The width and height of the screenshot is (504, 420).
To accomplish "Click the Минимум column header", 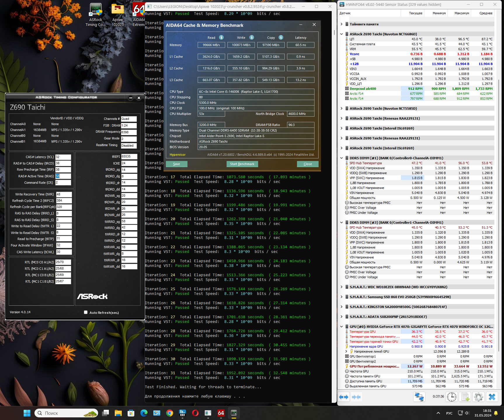I will [436, 13].
